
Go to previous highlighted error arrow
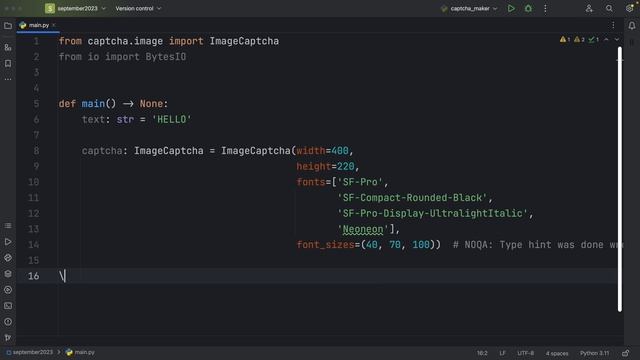(606, 40)
